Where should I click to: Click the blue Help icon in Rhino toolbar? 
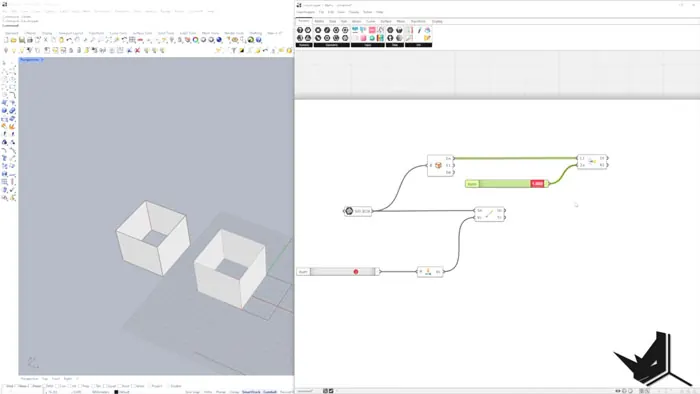(x=259, y=40)
